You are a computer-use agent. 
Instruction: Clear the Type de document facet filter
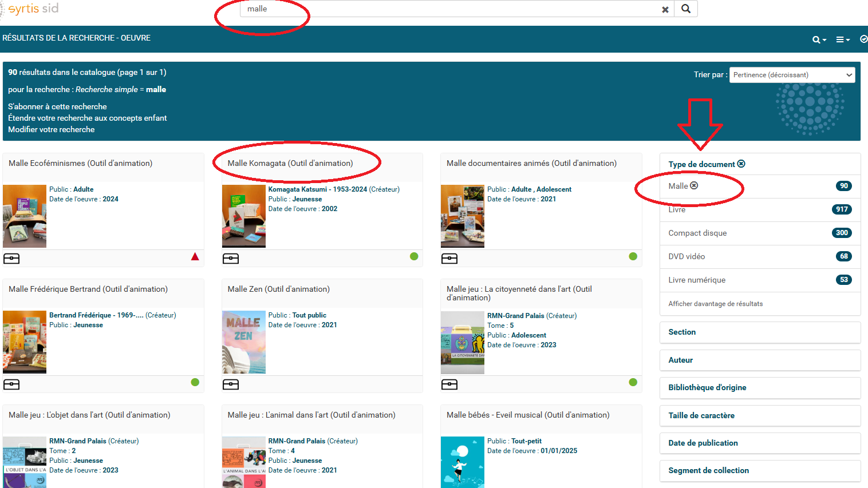[x=741, y=164]
